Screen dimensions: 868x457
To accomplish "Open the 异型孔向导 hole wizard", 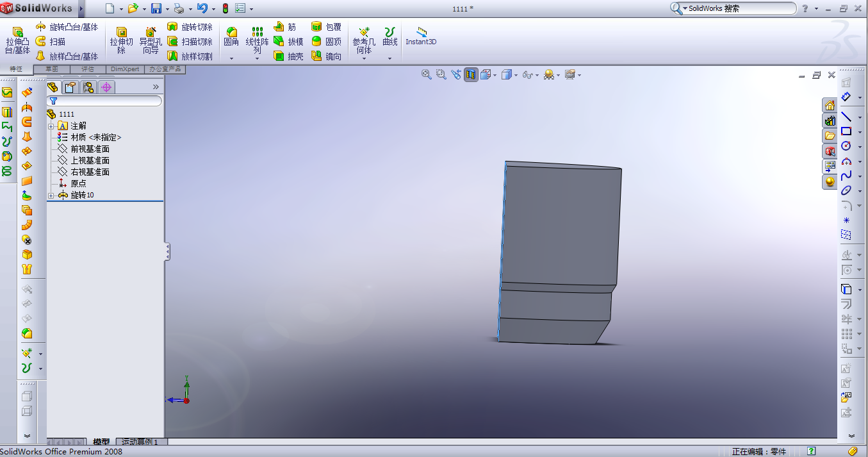I will pos(151,41).
